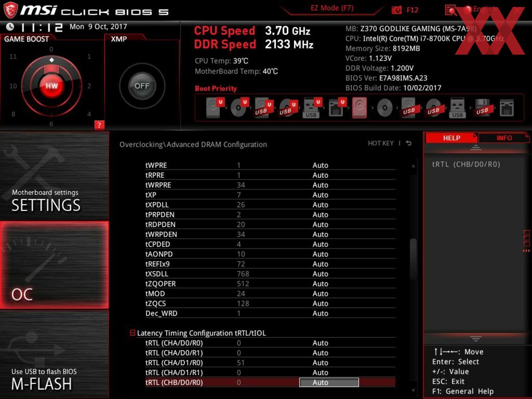Image resolution: width=532 pixels, height=399 pixels.
Task: Select the tZQCS timing row
Action: 270,304
